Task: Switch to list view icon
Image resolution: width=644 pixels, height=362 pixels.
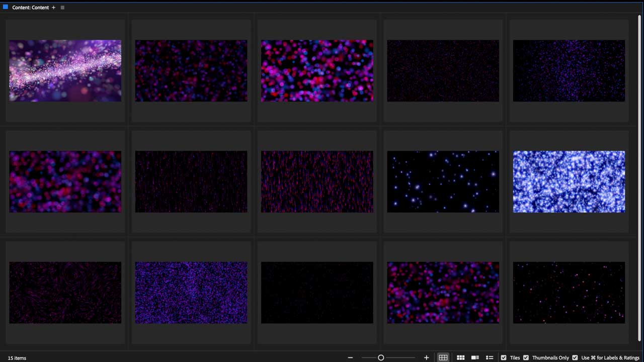Action: point(489,357)
